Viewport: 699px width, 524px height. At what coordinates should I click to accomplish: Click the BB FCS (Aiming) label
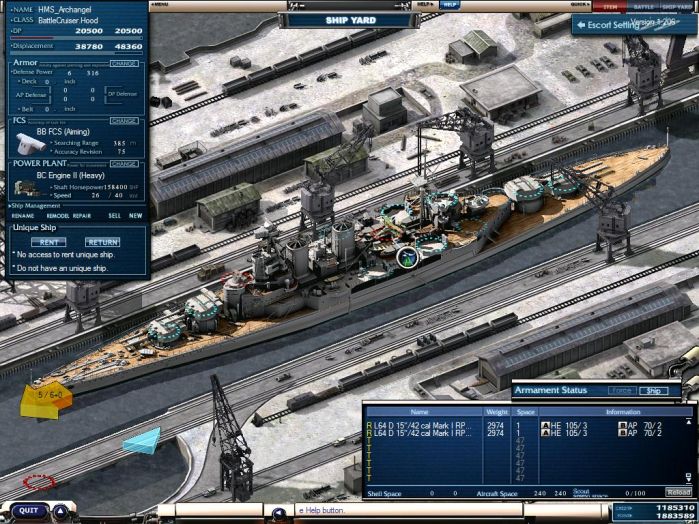(x=63, y=132)
